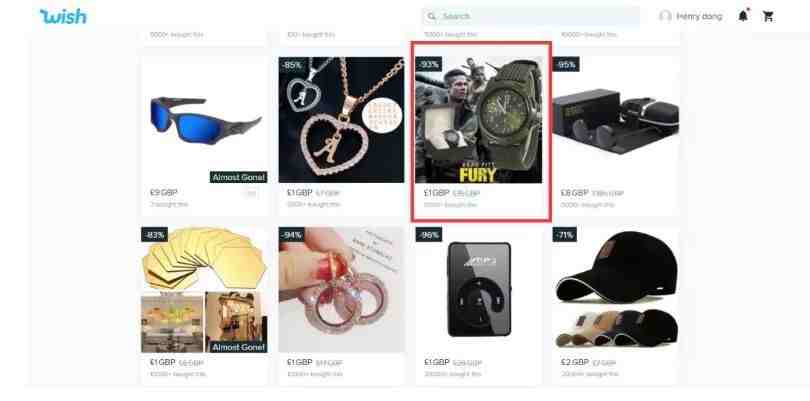Screen dimensions: 810x401
Task: Open the user avatar profile icon
Action: tap(665, 17)
